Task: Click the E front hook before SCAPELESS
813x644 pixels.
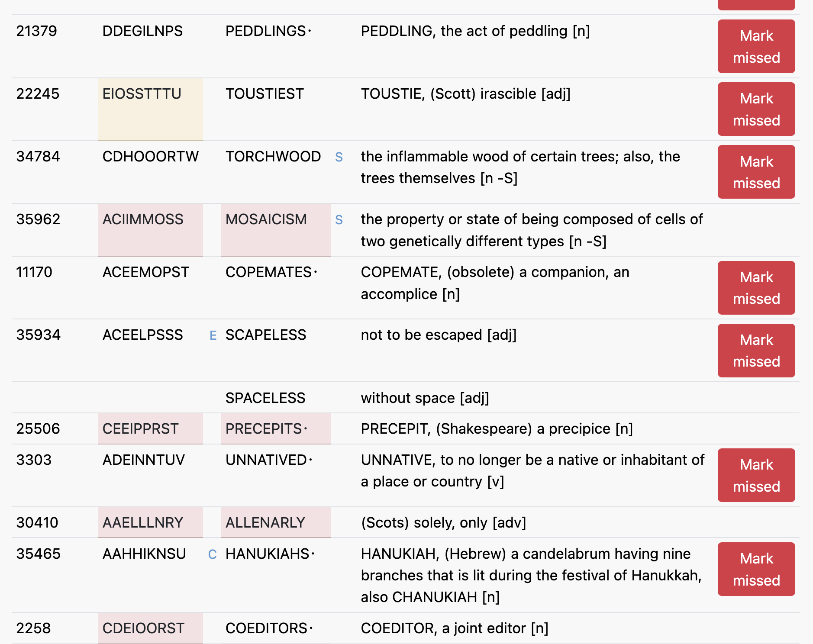Action: (x=213, y=335)
